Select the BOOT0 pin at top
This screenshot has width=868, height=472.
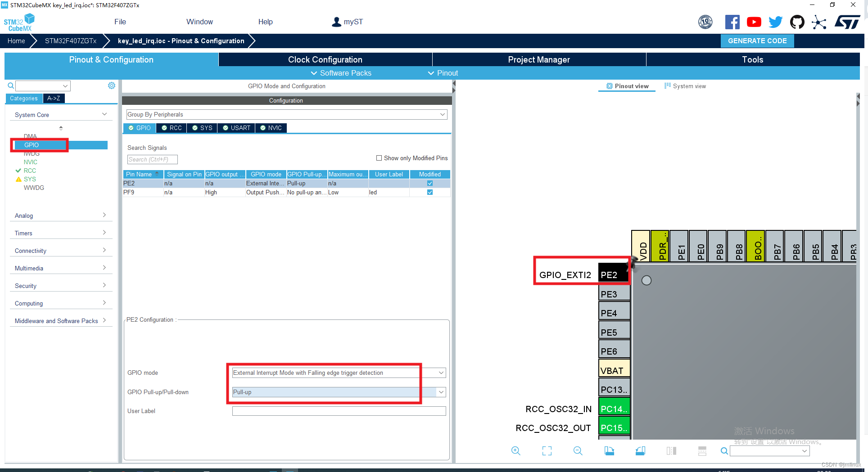click(x=756, y=246)
